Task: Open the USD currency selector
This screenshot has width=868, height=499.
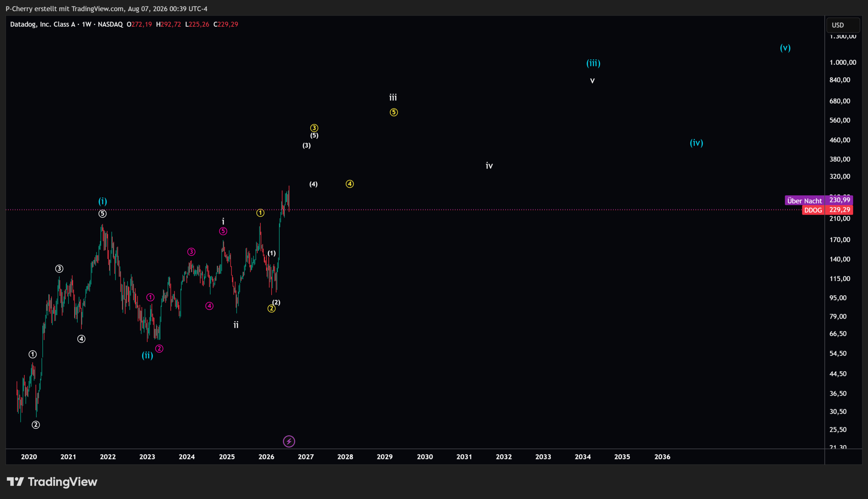Action: click(x=843, y=25)
